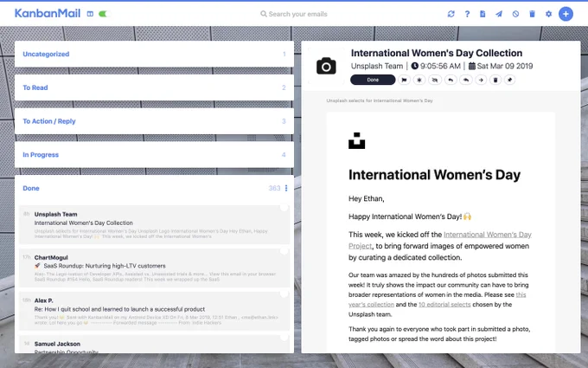Click the camera sender avatar
The width and height of the screenshot is (588, 368).
click(x=326, y=66)
